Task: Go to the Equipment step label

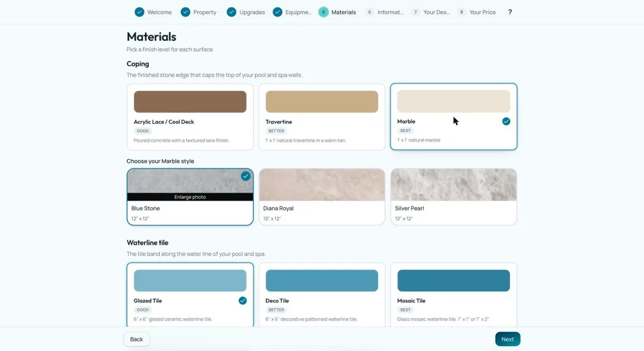Action: point(299,12)
